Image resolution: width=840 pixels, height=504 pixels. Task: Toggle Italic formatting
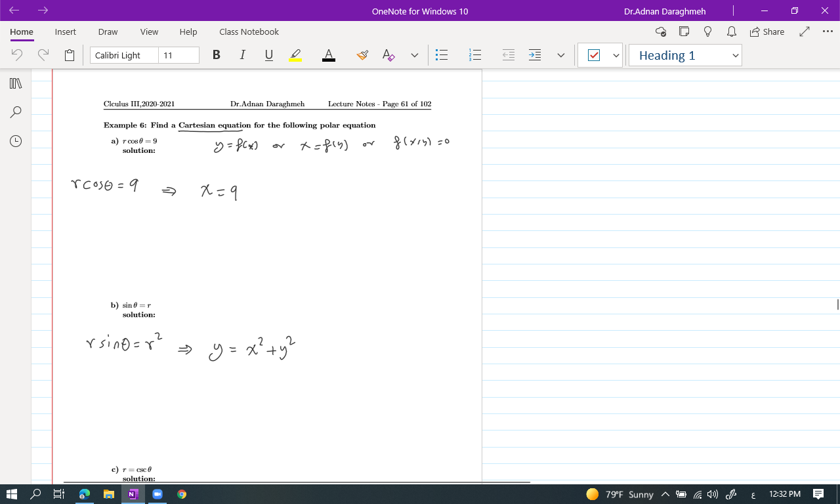242,55
